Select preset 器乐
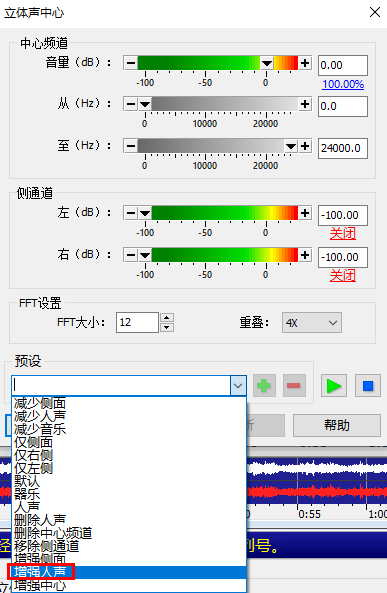This screenshot has width=387, height=593. coord(129,494)
